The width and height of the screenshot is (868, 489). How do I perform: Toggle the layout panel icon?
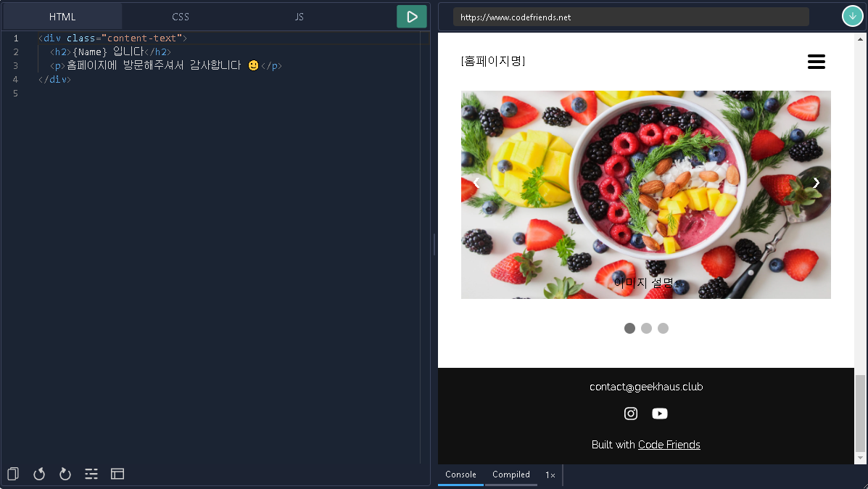click(x=117, y=474)
